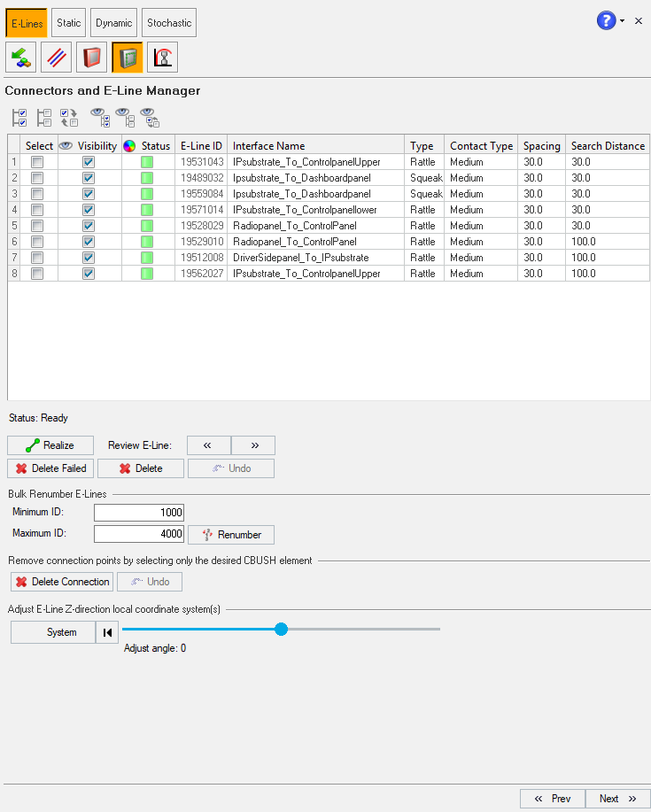The height and width of the screenshot is (812, 651).
Task: Open the hourglass curve plot icon
Action: coord(163,57)
